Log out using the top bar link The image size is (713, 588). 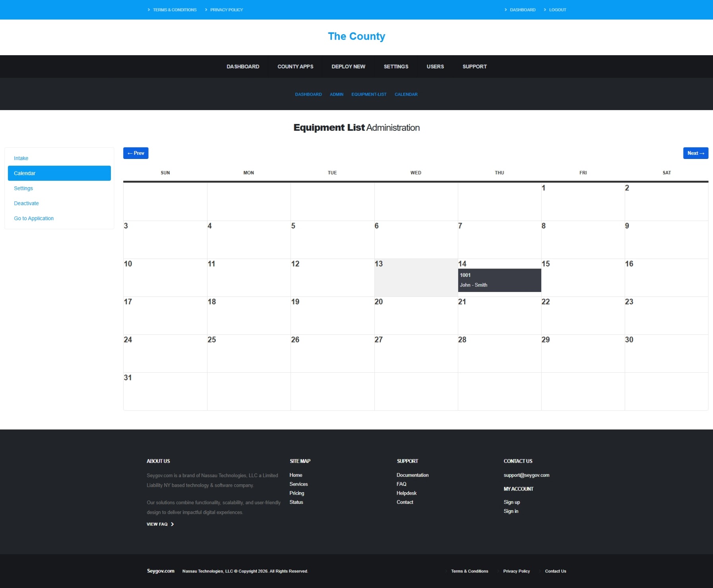[557, 10]
